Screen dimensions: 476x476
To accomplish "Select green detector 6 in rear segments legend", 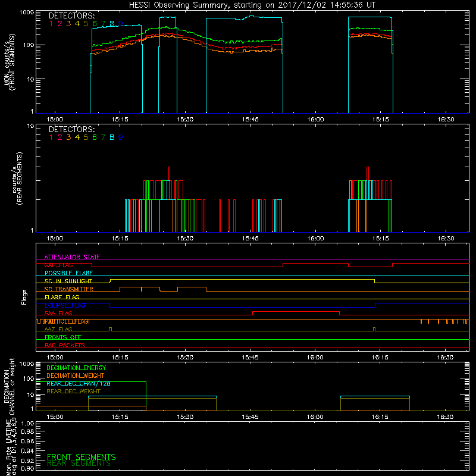I will pos(95,137).
